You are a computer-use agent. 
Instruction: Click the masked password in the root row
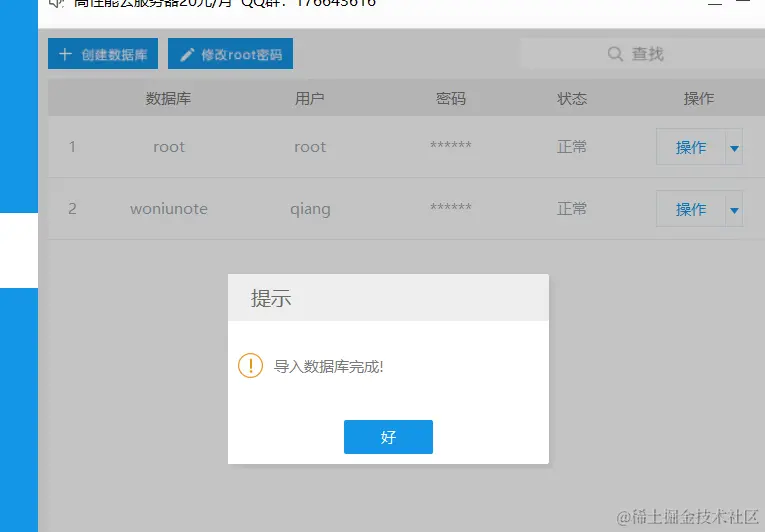[450, 145]
